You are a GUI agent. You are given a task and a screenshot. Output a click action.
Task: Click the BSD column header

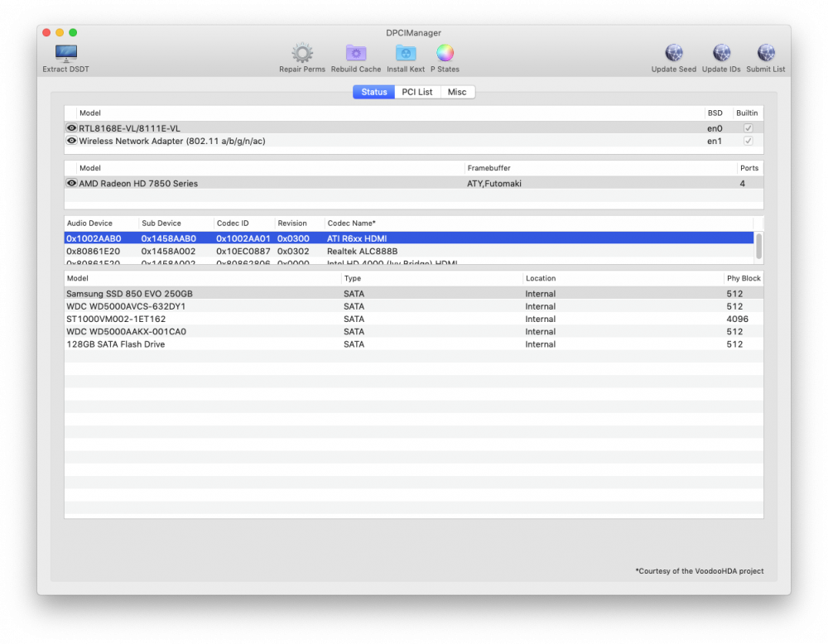coord(718,113)
